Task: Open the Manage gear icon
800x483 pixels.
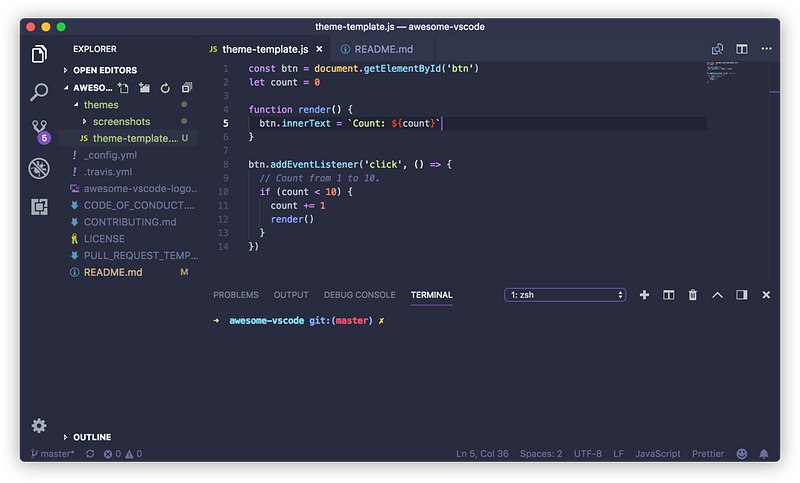Action: tap(39, 425)
